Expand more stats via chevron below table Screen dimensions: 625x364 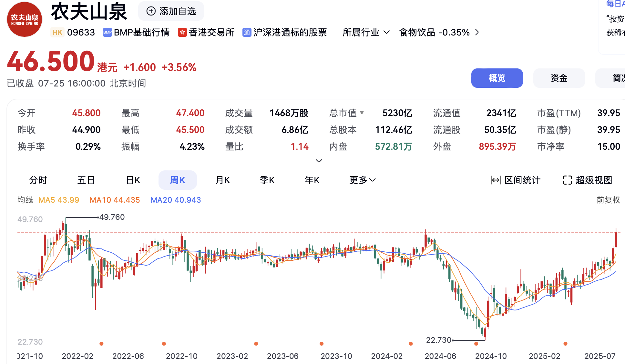point(319,161)
